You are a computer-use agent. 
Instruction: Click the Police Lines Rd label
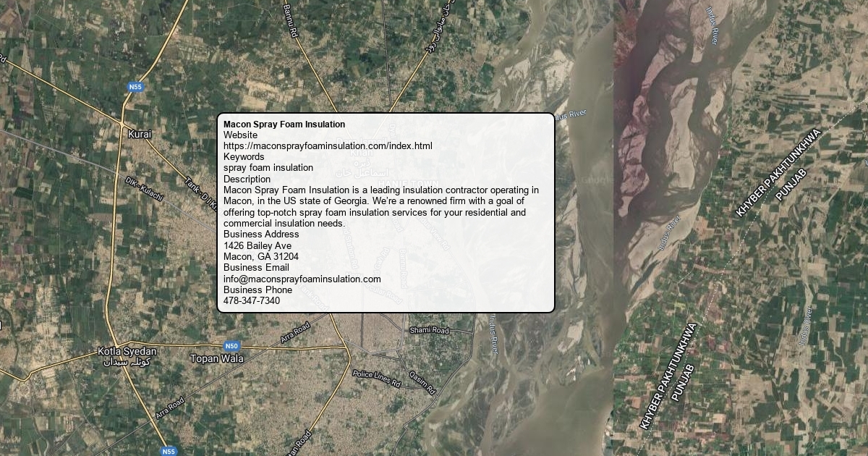coord(376,378)
